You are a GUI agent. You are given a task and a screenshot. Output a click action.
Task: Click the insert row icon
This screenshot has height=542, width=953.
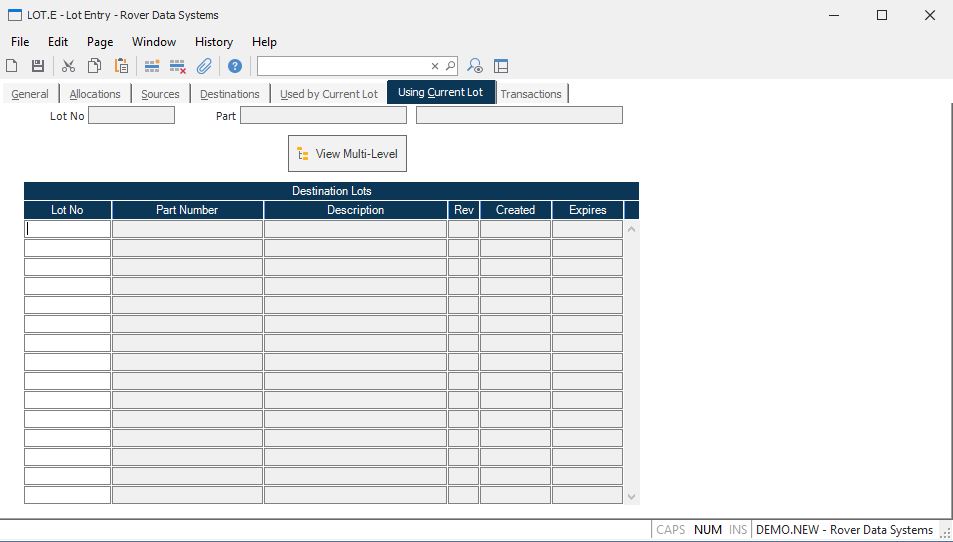(x=152, y=66)
